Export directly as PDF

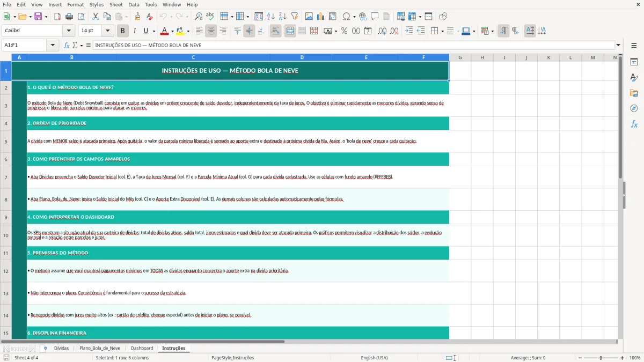(57, 17)
